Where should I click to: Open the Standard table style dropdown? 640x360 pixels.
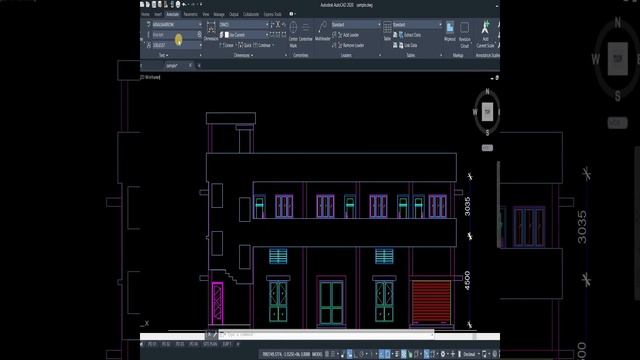418,24
